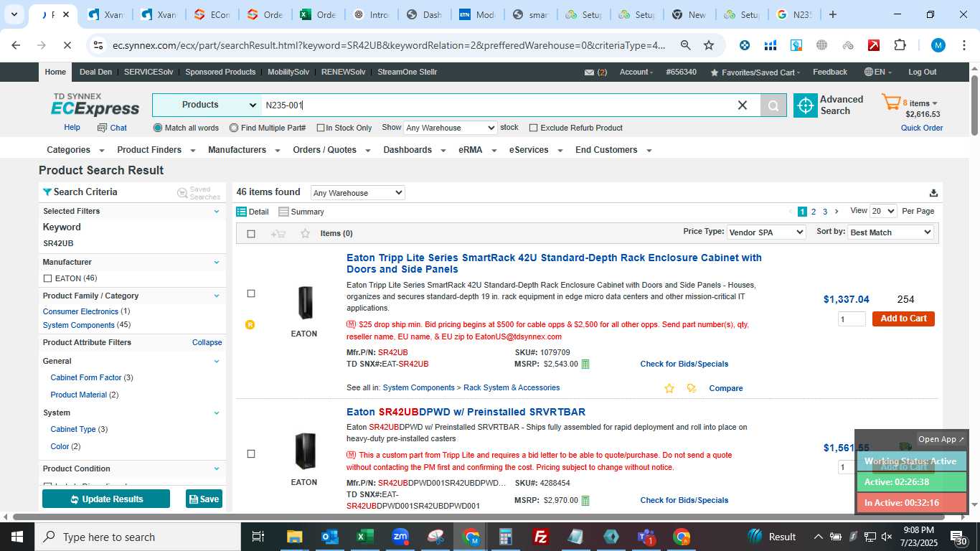This screenshot has height=551, width=980.
Task: Open Manufacturers menu
Action: 243,150
